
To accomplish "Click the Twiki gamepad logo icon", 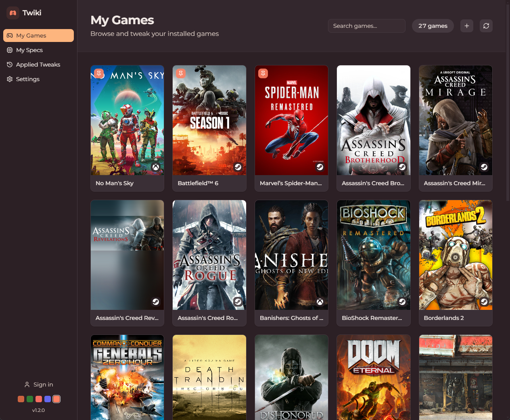I will point(13,13).
